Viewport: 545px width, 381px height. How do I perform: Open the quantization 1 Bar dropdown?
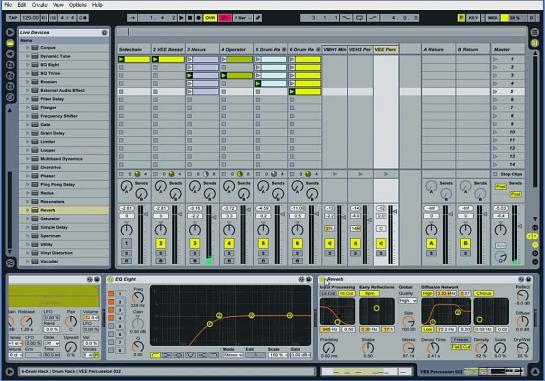click(x=242, y=18)
